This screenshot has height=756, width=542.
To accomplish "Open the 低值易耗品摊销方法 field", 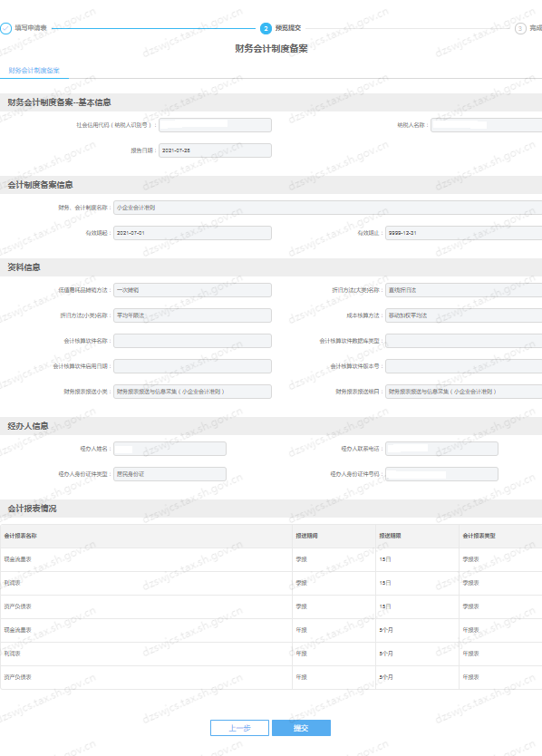I will (192, 290).
